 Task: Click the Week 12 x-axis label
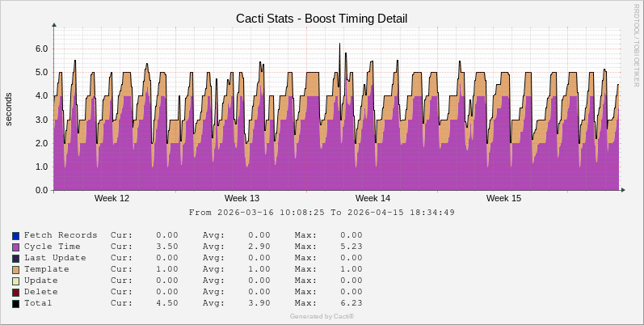coord(112,198)
